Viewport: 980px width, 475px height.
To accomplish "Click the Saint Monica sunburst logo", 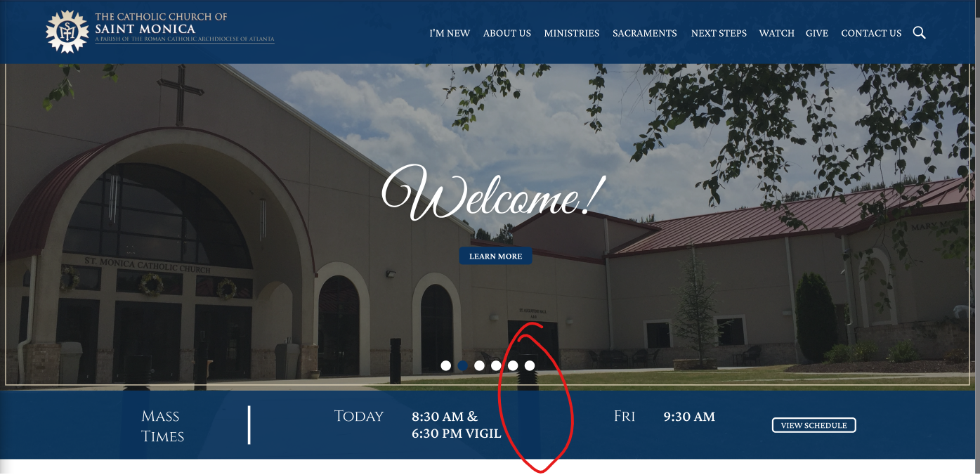I will [67, 32].
